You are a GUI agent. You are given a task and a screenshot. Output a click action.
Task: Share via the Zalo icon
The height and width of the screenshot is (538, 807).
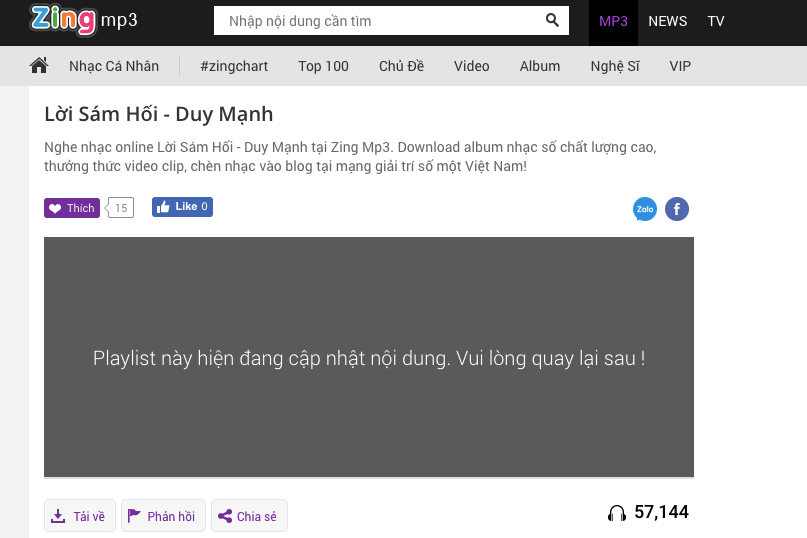click(645, 209)
